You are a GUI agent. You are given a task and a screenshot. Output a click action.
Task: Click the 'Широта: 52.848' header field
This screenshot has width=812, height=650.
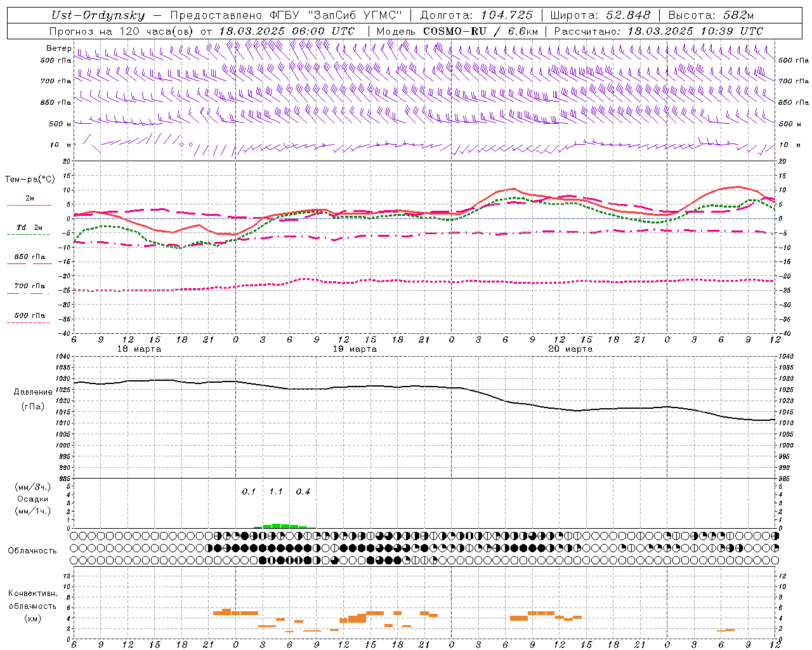[x=600, y=16]
